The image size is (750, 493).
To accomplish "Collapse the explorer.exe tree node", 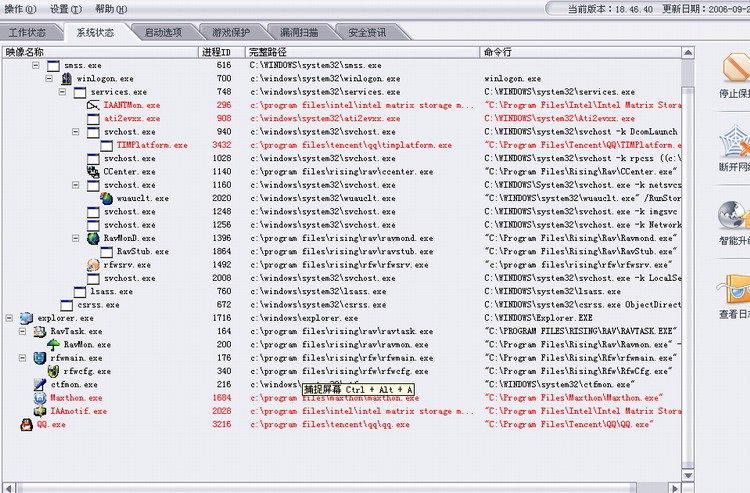I will (x=9, y=318).
